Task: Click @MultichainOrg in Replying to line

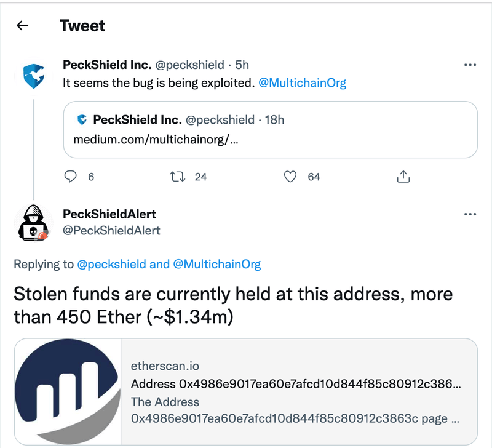Action: point(216,265)
